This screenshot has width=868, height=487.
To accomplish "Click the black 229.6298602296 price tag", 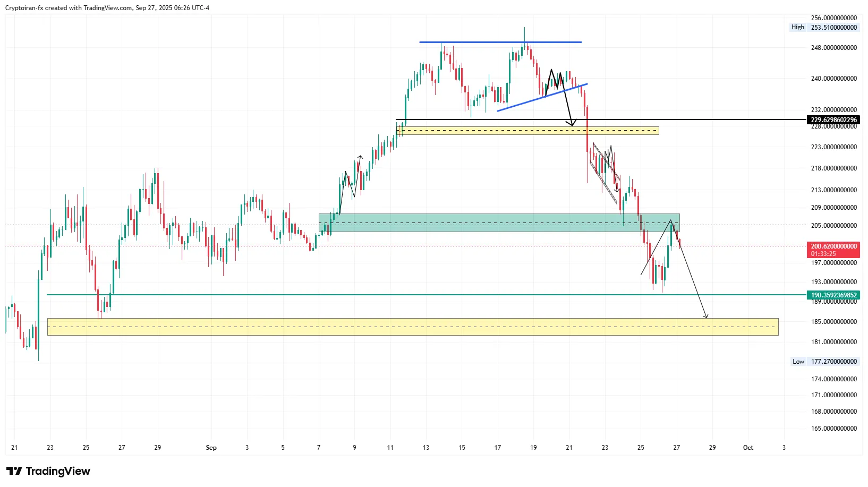I will (x=833, y=120).
